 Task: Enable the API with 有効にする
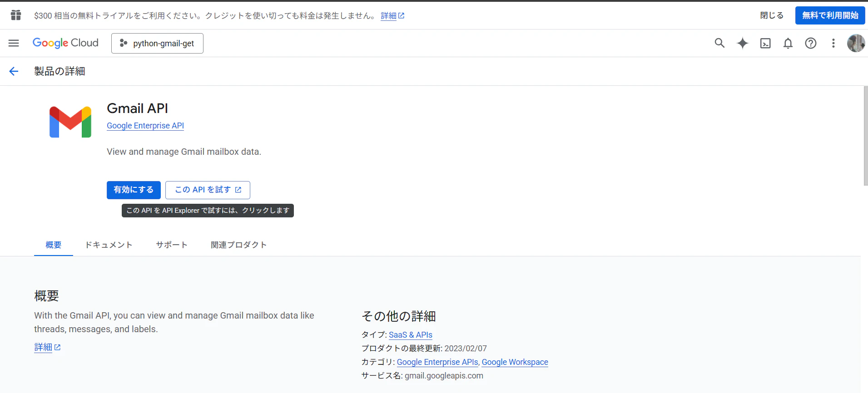(x=134, y=190)
